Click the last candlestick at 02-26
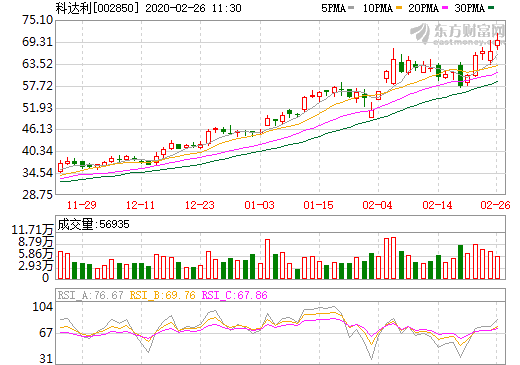 pyautogui.click(x=497, y=42)
